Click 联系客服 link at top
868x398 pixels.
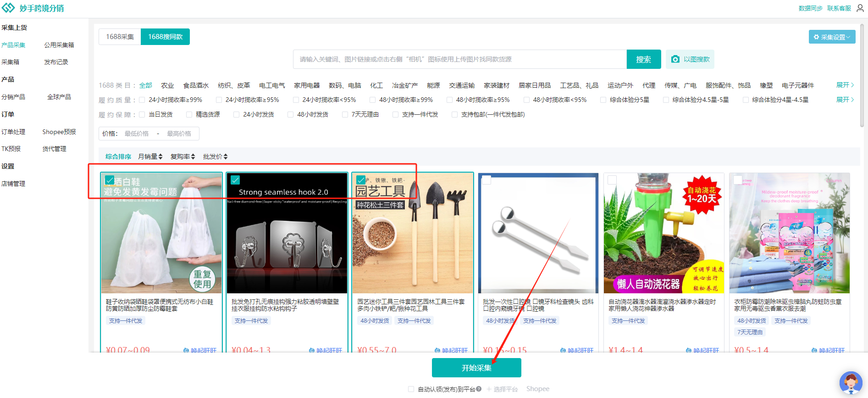click(839, 8)
